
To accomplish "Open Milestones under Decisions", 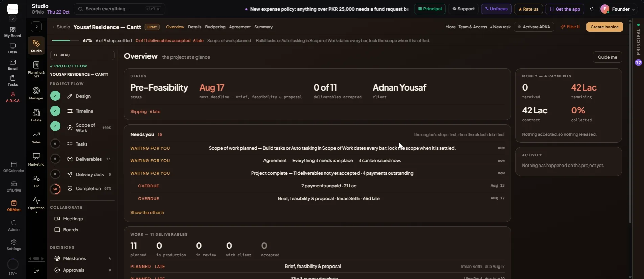I will (x=82, y=259).
